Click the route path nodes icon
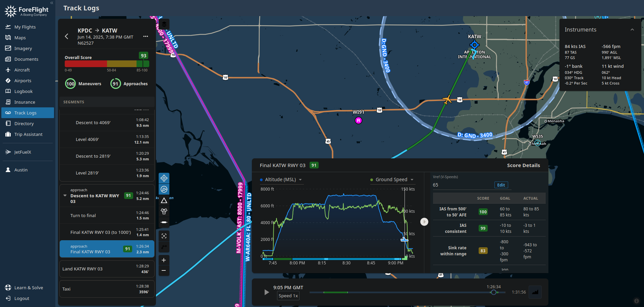 coord(164,247)
